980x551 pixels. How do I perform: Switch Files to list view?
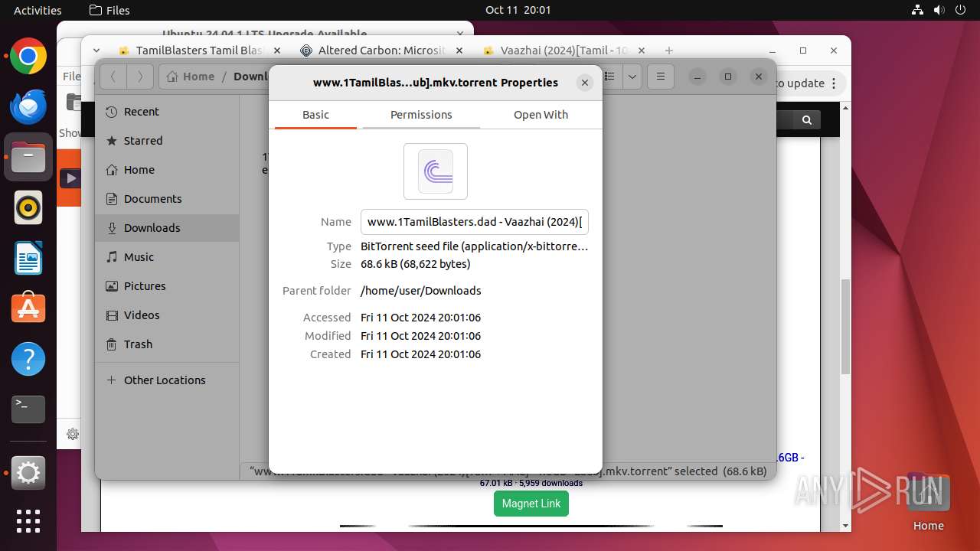[x=611, y=77]
